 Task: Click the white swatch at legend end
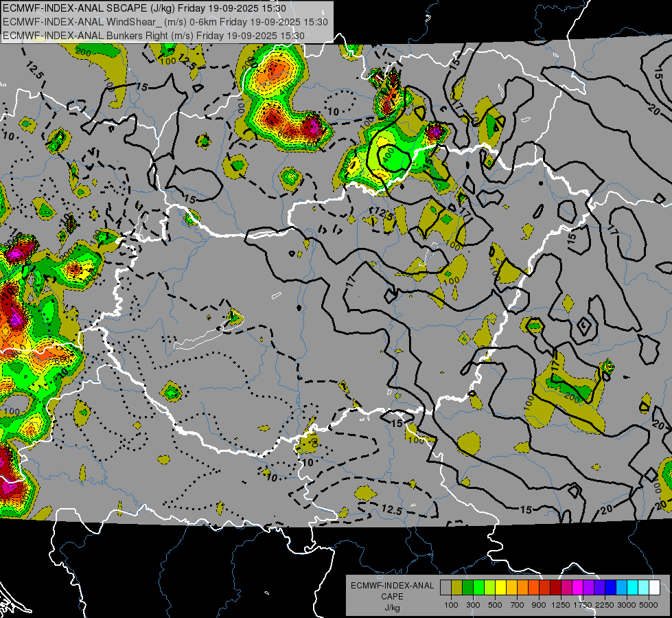(654, 588)
